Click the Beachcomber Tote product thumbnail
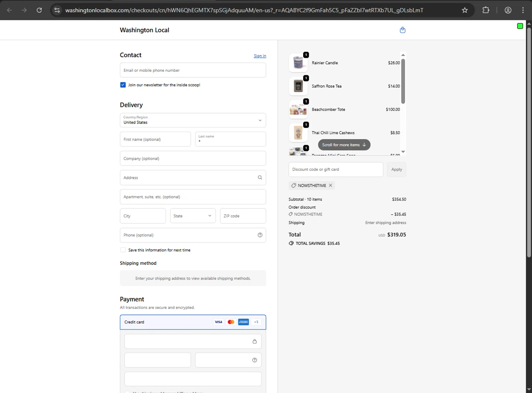The height and width of the screenshot is (393, 532). pos(298,109)
